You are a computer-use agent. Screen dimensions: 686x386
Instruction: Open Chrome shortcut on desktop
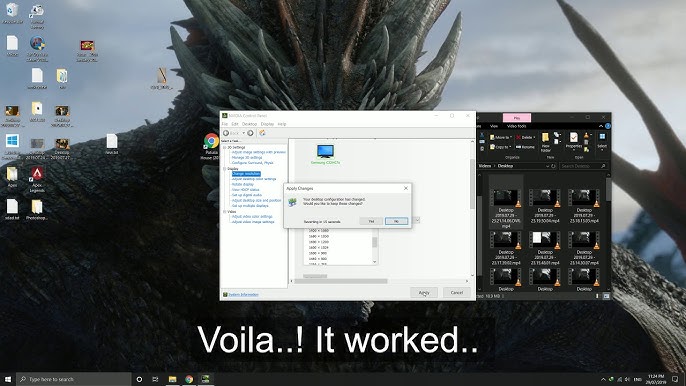(x=211, y=147)
